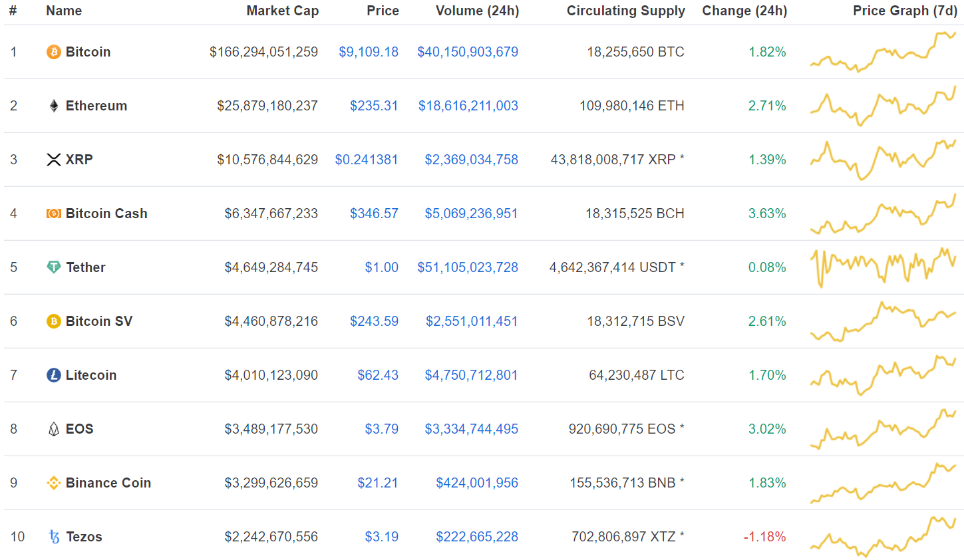Open XRP 7-day price graph

point(883,160)
